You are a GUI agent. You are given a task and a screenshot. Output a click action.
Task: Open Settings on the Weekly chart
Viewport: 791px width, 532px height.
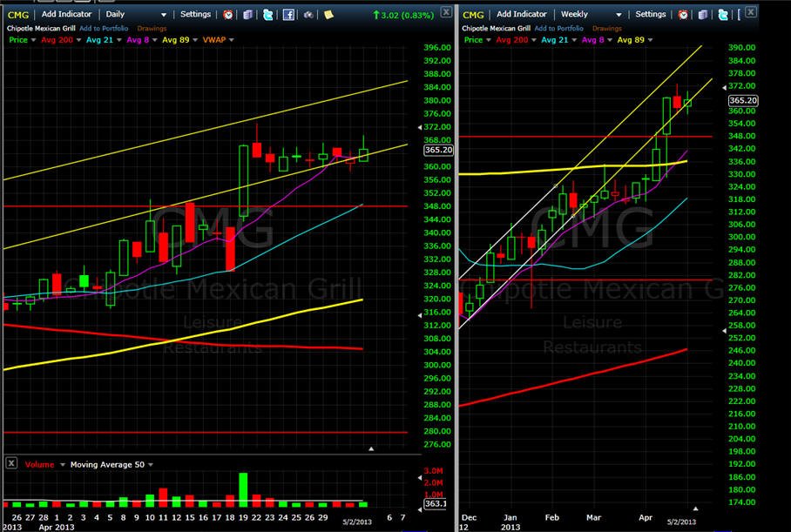click(650, 14)
